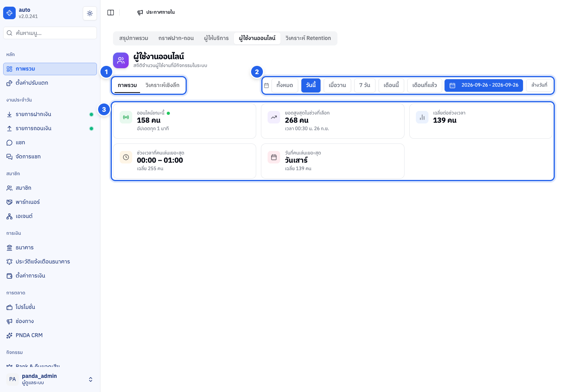Click ล้างวันที่ to clear dates
The height and width of the screenshot is (392, 565).
tap(539, 85)
